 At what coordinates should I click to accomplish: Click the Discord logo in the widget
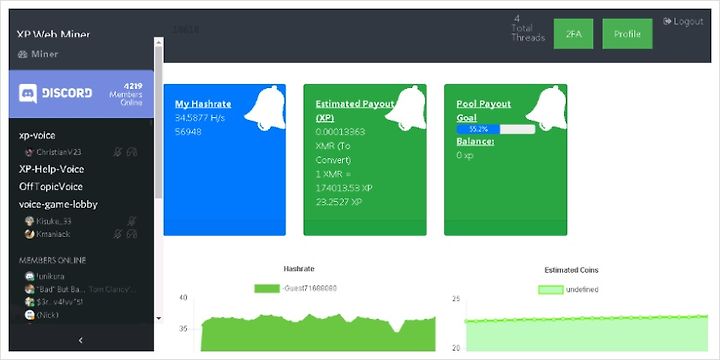click(x=56, y=93)
